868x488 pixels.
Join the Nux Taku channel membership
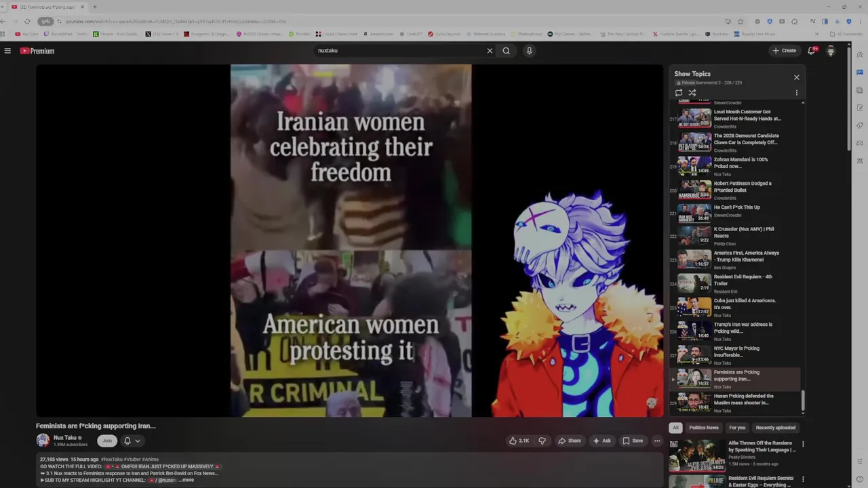pyautogui.click(x=106, y=441)
